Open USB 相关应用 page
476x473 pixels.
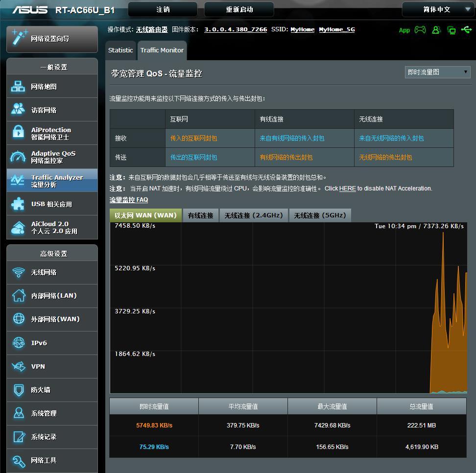[x=52, y=204]
